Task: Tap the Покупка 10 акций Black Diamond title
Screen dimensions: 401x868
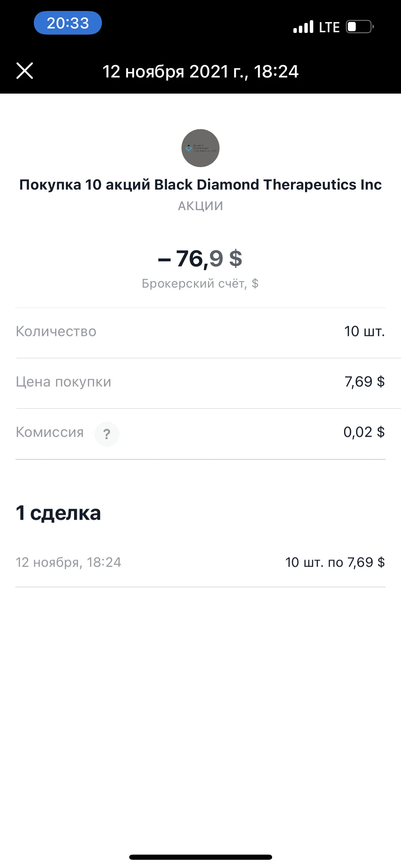Action: pos(200,184)
